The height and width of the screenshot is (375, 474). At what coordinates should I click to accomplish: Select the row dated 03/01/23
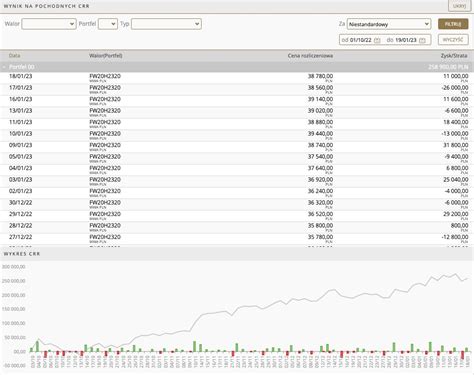pos(237,181)
